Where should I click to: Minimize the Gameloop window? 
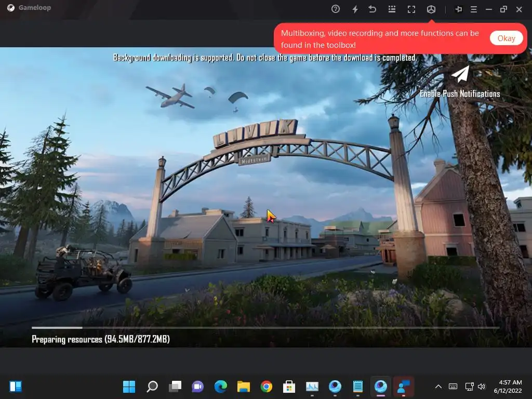[x=488, y=9]
